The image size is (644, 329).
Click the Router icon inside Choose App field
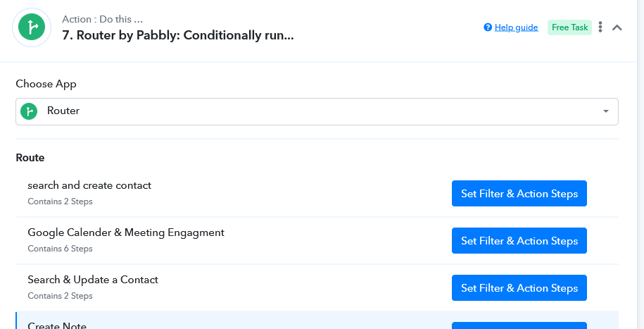coord(29,111)
